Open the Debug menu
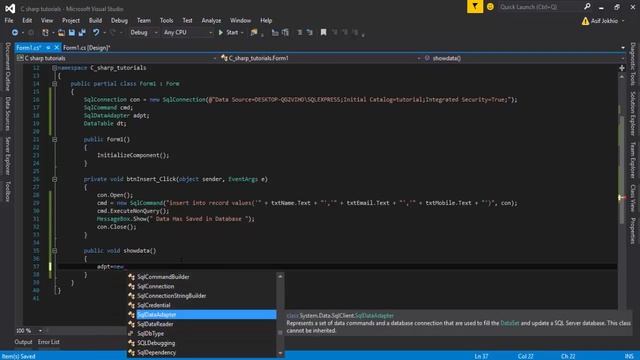The height and width of the screenshot is (360, 640). pyautogui.click(x=119, y=20)
